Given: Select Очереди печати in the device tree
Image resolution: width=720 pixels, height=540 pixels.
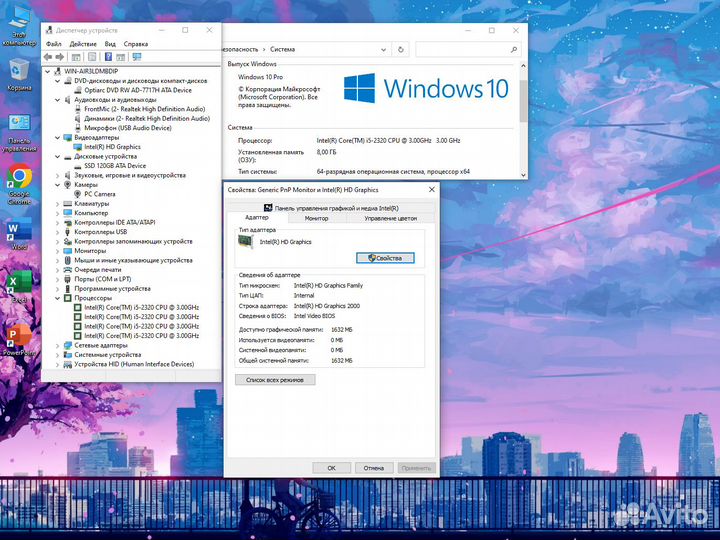Looking at the screenshot, I should click(98, 270).
